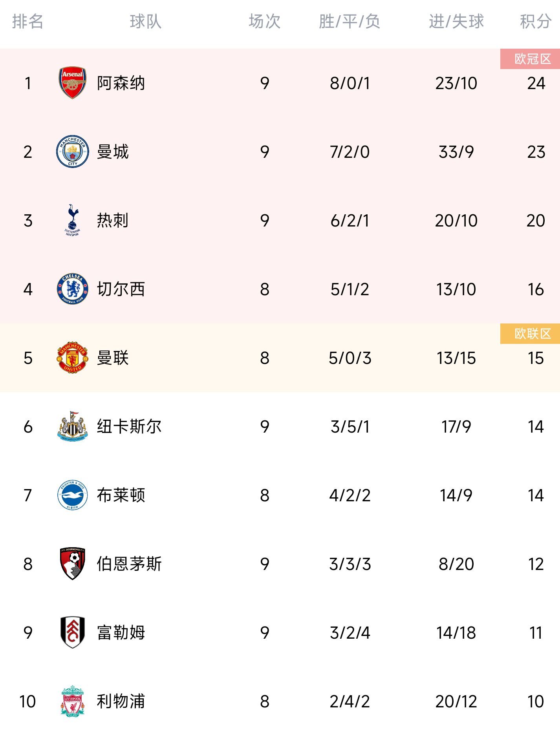The image size is (560, 738).
Task: Click the 欧冠区 zone label
Action: (x=530, y=59)
